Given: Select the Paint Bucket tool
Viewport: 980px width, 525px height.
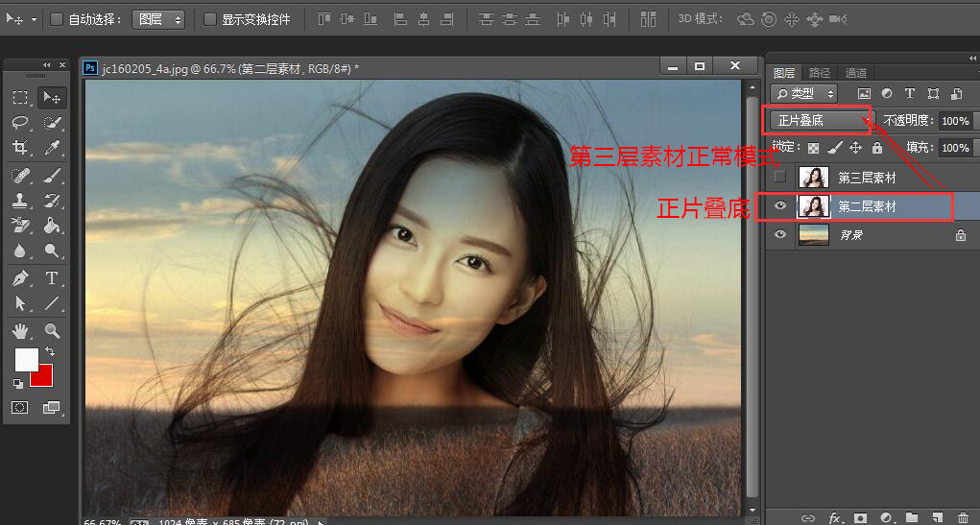Looking at the screenshot, I should point(52,225).
